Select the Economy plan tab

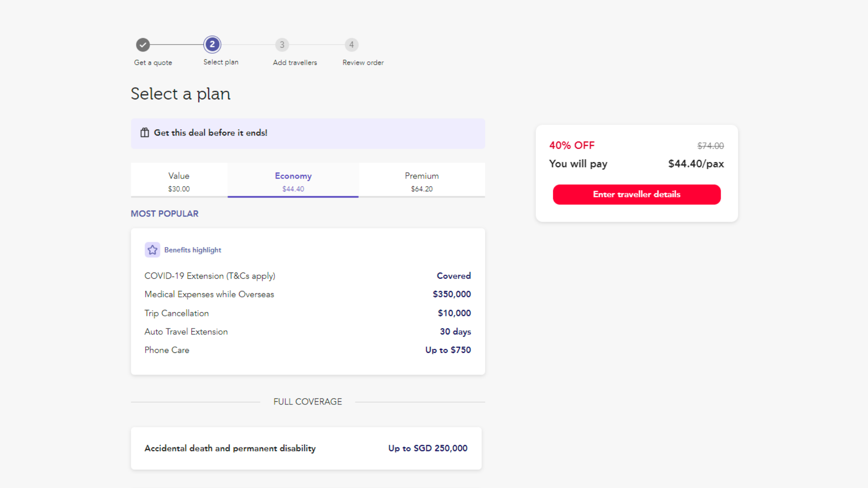(x=293, y=181)
